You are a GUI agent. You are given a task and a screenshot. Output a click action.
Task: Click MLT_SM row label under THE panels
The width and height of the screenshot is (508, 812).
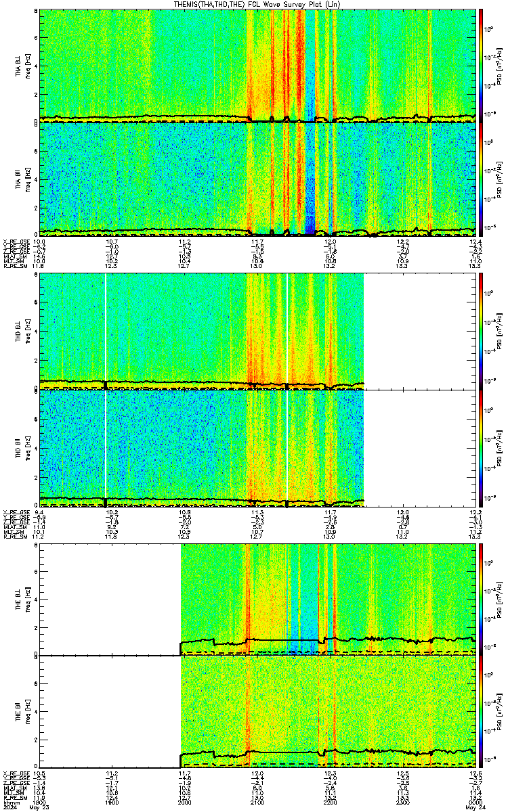click(x=12, y=792)
